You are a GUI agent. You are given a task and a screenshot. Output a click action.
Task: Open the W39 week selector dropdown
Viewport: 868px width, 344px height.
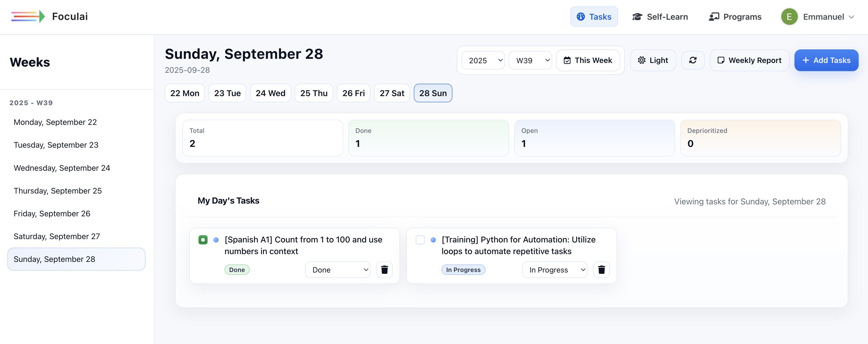530,60
